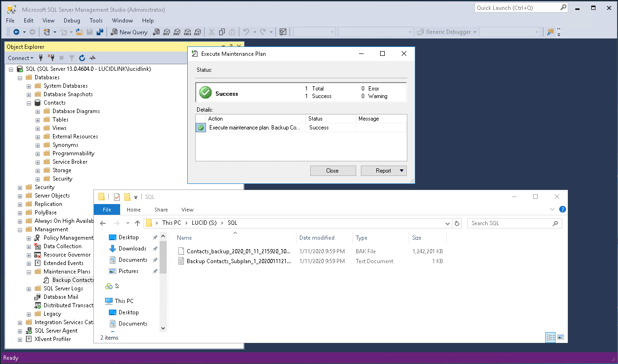Click the Copy icon in toolbar

click(221, 32)
